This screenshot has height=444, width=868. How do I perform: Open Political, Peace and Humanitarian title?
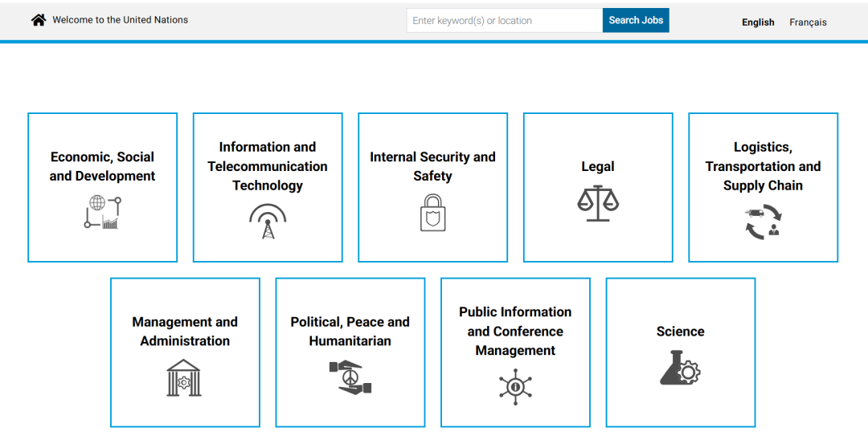350,332
